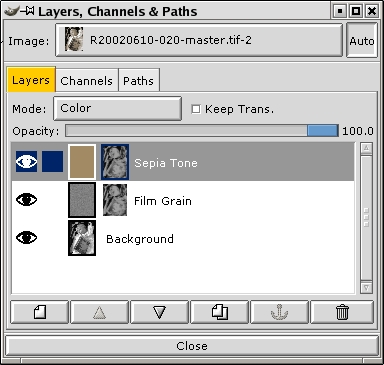
Task: Delete the layer with the trash can icon
Action: coord(342,312)
